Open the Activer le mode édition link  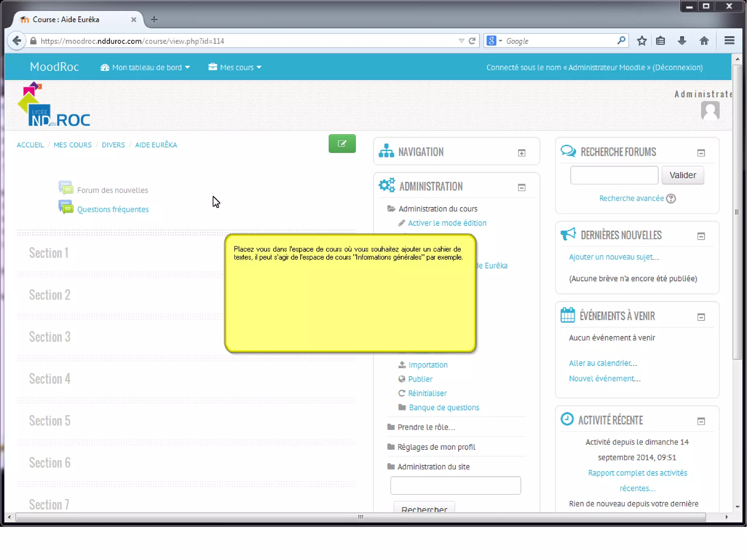447,223
